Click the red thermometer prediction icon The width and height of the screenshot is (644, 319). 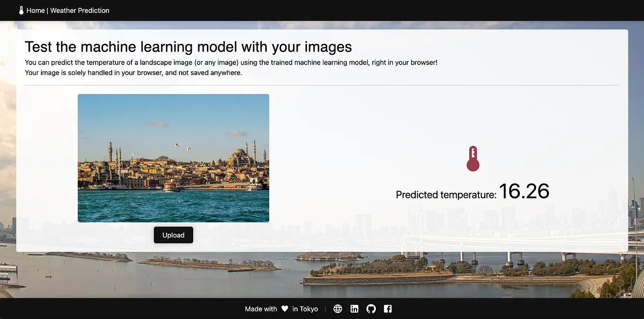473,158
